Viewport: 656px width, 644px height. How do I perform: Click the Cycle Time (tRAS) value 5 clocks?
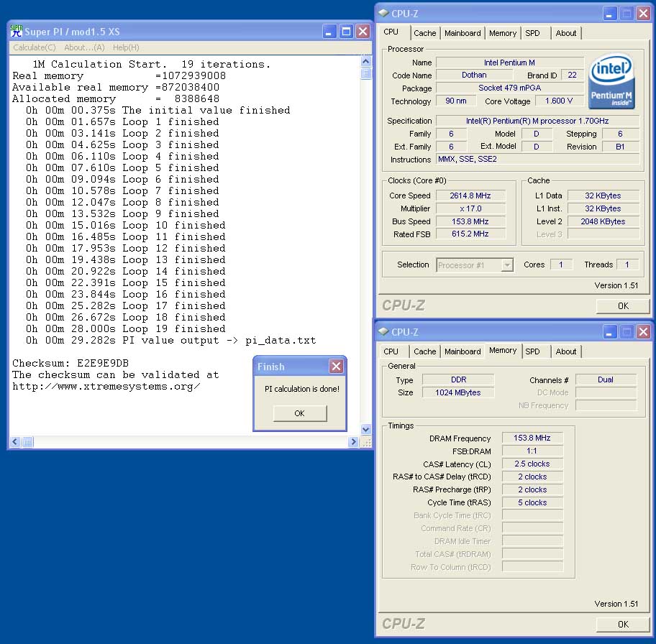pos(532,502)
